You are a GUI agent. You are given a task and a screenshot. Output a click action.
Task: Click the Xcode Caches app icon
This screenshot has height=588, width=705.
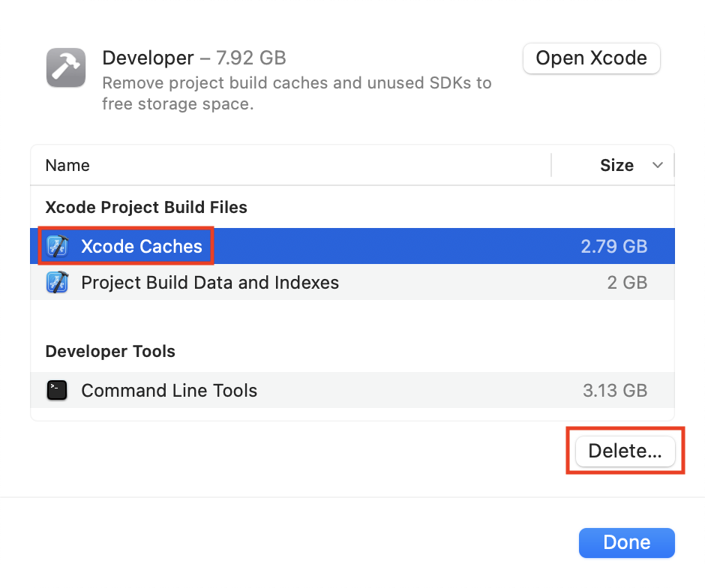pos(58,246)
